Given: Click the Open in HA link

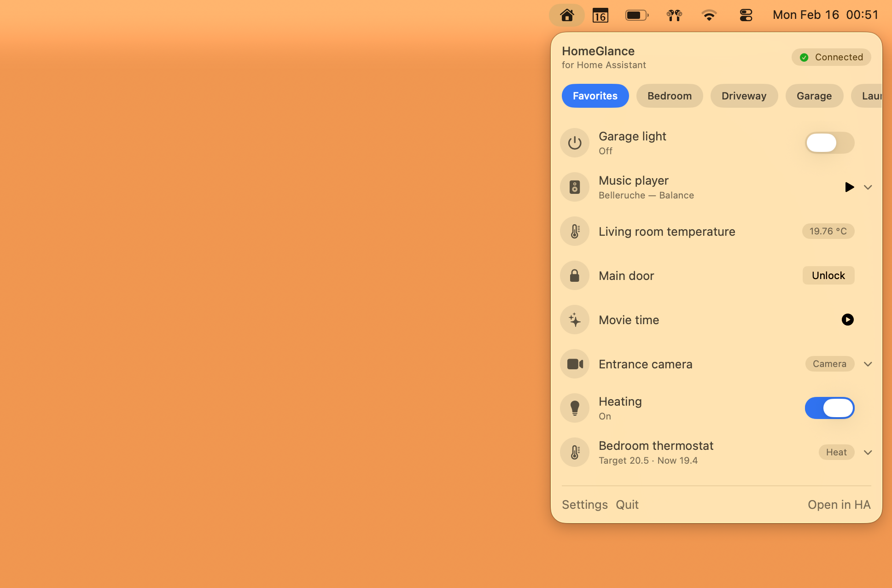Looking at the screenshot, I should 839,505.
